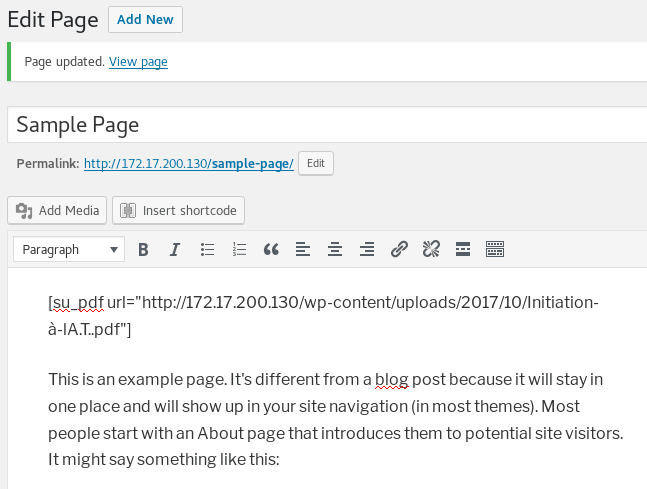Click the Add Media button
Image resolution: width=647 pixels, height=489 pixels.
click(57, 210)
